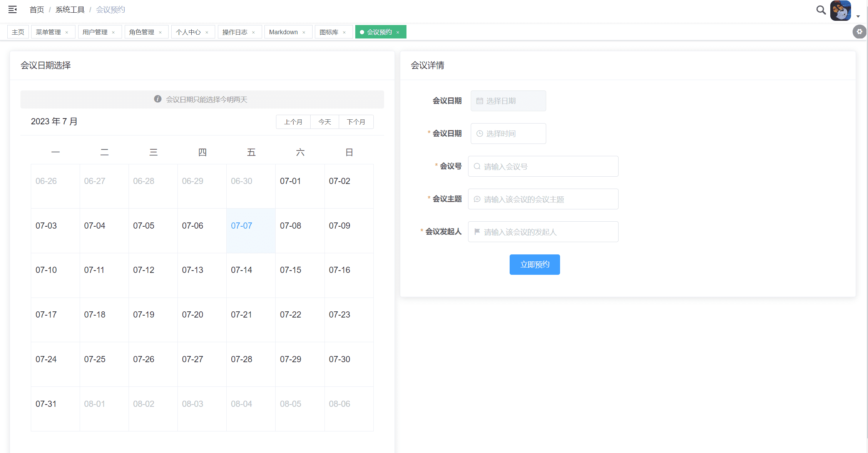Close the 角色管理 tab
The image size is (868, 453).
160,32
